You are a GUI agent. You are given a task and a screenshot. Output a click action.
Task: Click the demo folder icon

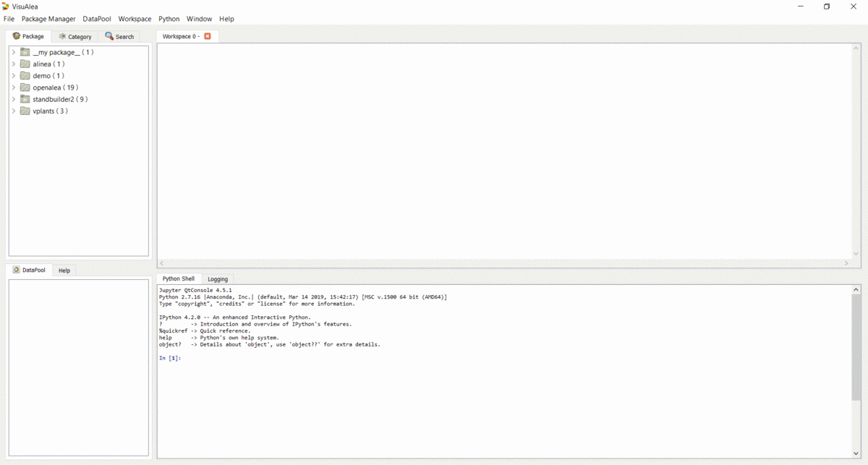25,75
